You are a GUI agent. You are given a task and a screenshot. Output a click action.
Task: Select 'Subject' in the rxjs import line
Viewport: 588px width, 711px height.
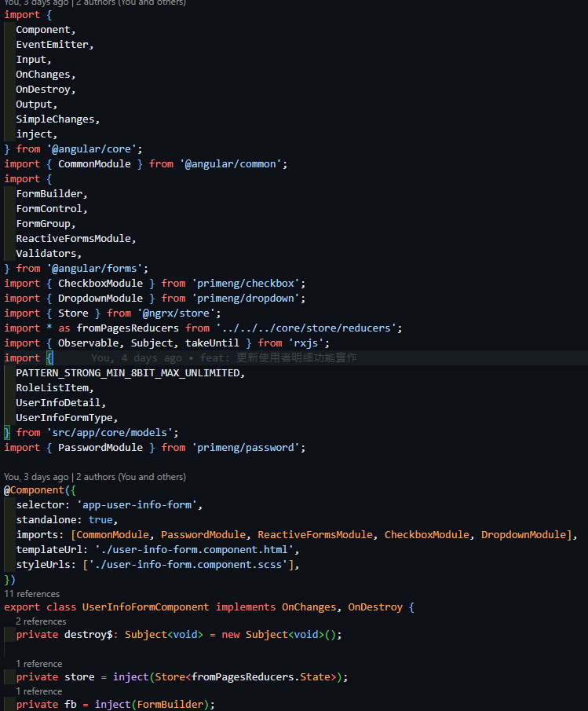click(152, 343)
